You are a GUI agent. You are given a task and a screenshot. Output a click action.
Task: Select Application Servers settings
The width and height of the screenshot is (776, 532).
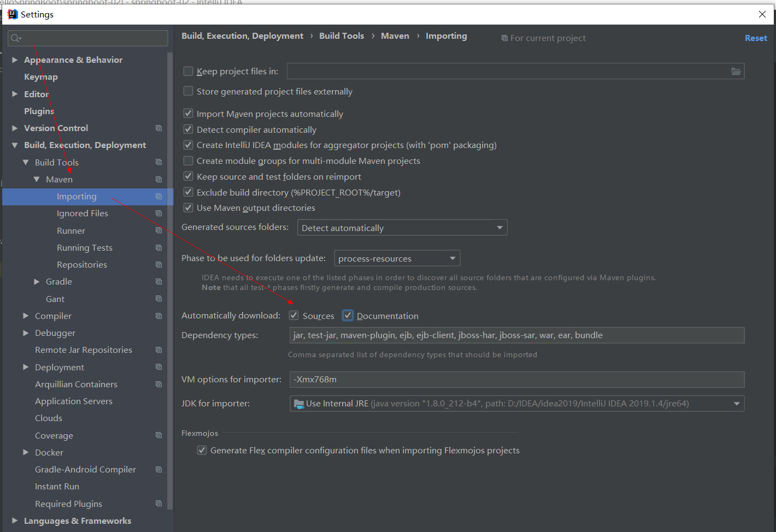coord(74,401)
